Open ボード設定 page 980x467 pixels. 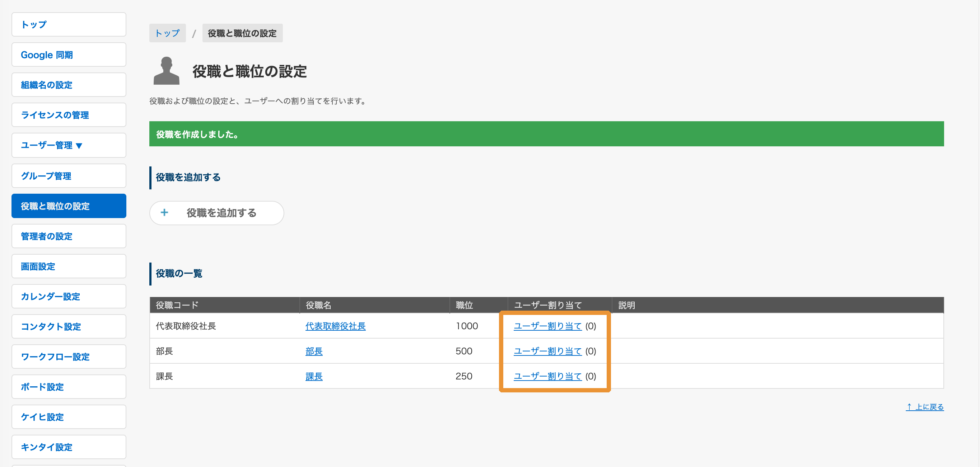[x=69, y=387]
